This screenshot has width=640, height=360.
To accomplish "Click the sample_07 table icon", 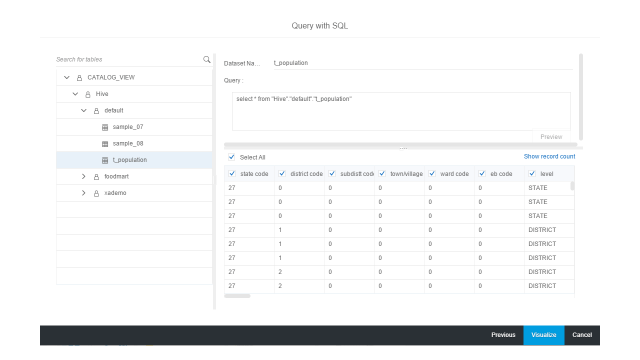I will coord(105,127).
